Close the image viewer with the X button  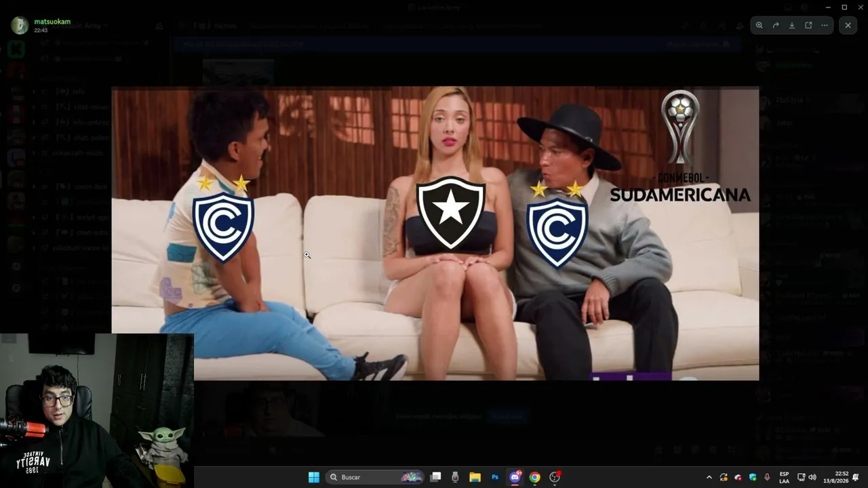click(x=848, y=25)
